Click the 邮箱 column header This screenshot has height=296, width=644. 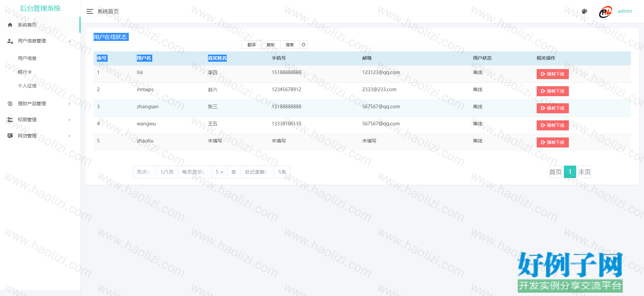tap(367, 58)
